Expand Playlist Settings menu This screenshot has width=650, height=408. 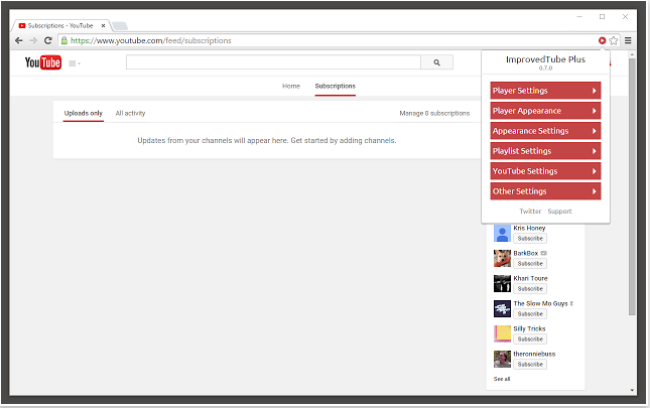(546, 151)
